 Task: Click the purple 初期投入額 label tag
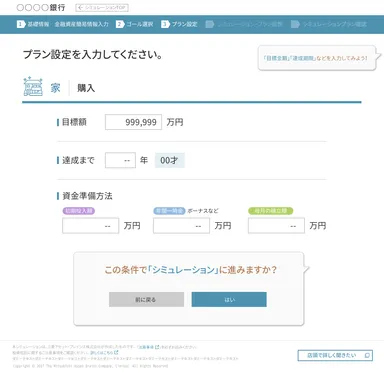pyautogui.click(x=79, y=211)
